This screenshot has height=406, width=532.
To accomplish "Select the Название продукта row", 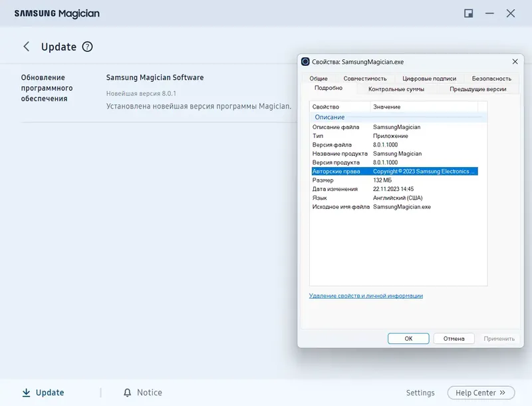I will coord(395,154).
